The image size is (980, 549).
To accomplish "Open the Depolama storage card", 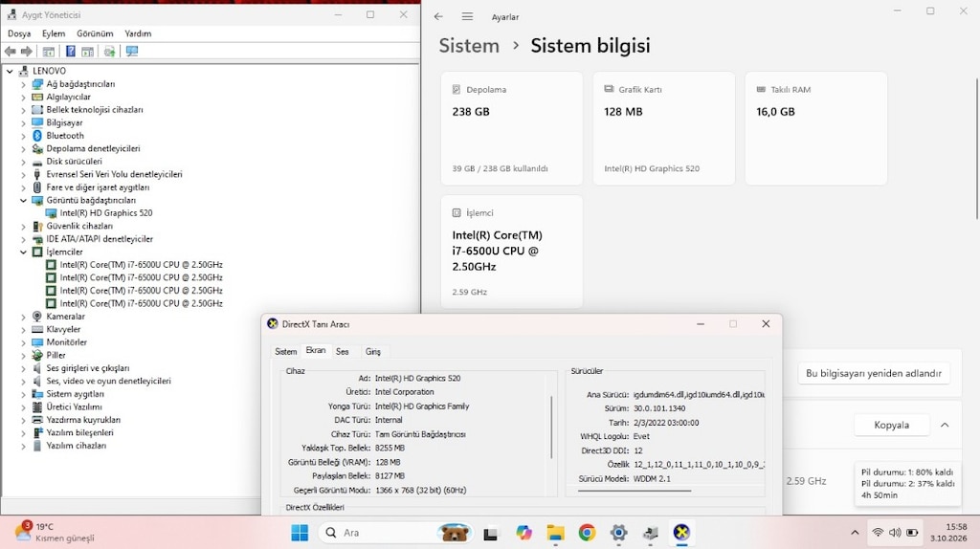I will click(511, 128).
